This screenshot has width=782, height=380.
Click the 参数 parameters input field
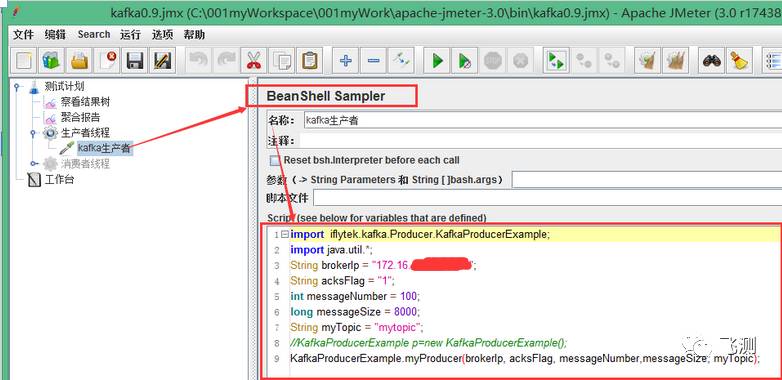point(647,180)
